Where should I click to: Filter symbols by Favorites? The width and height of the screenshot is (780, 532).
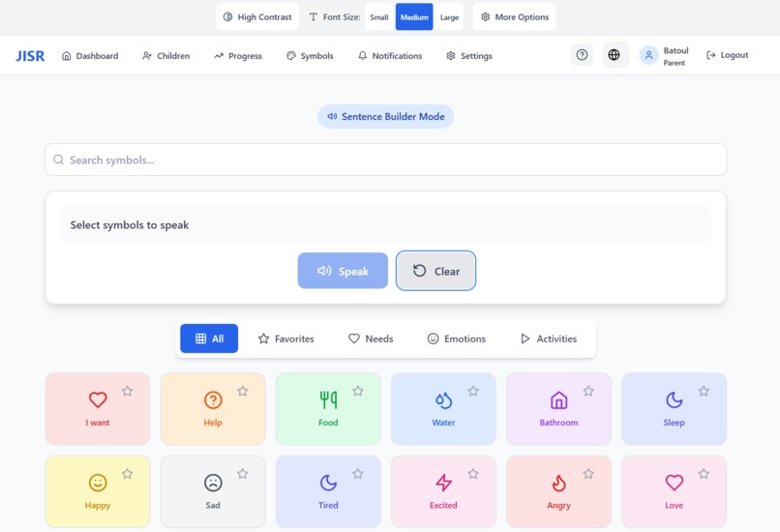(x=286, y=339)
